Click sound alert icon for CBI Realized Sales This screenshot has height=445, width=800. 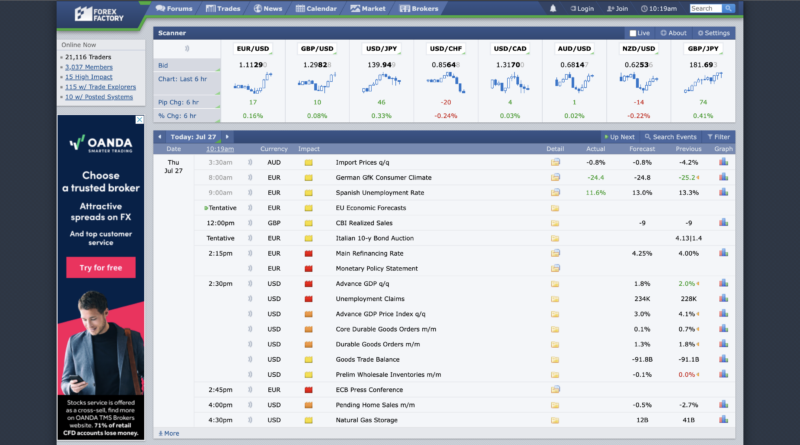[251, 223]
